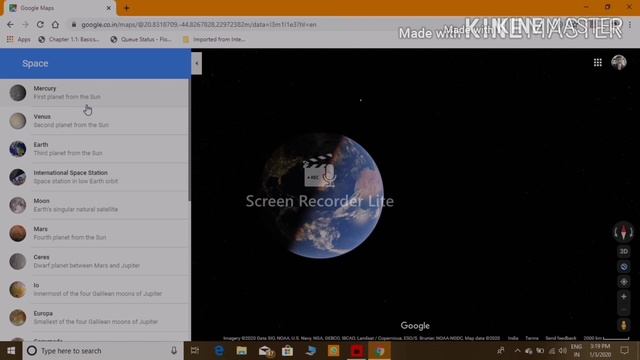Click the India region link
Viewport: 640px width, 360px height.
tap(513, 338)
